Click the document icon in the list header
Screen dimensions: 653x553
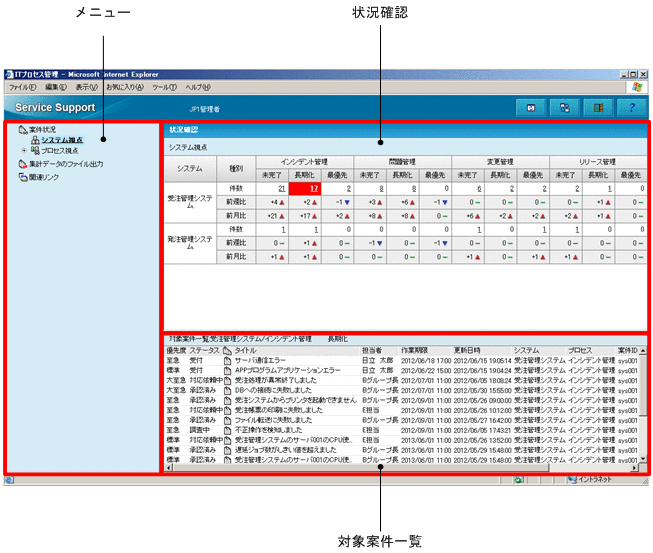click(x=227, y=351)
